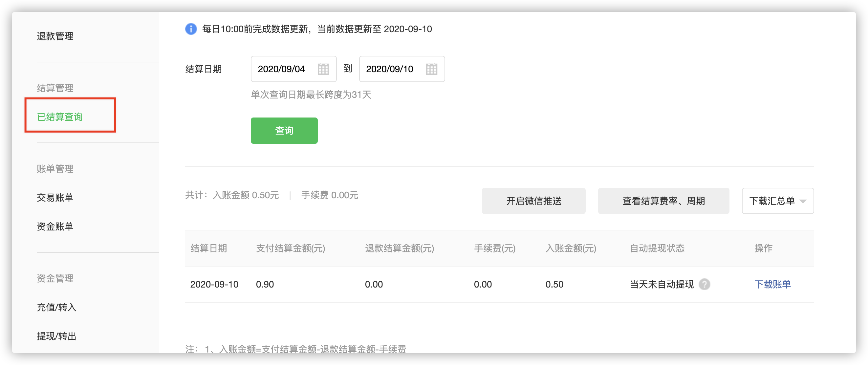Click the start date calendar icon
Viewport: 868px width, 365px height.
[323, 69]
